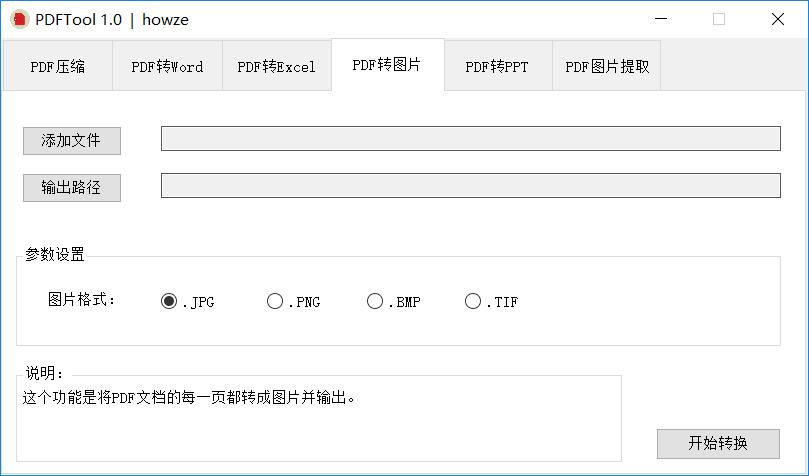Pick the .BMP format radio button

[375, 301]
